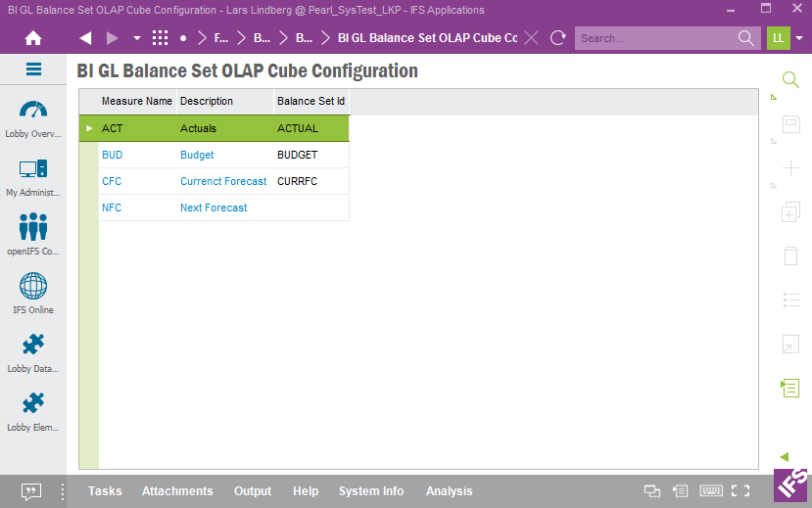Sort by Balance Set Id column header
Viewport: 812px width, 508px height.
(310, 102)
